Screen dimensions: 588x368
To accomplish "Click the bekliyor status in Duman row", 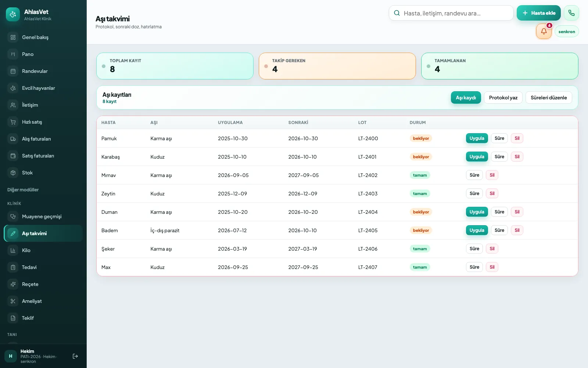I will point(421,212).
